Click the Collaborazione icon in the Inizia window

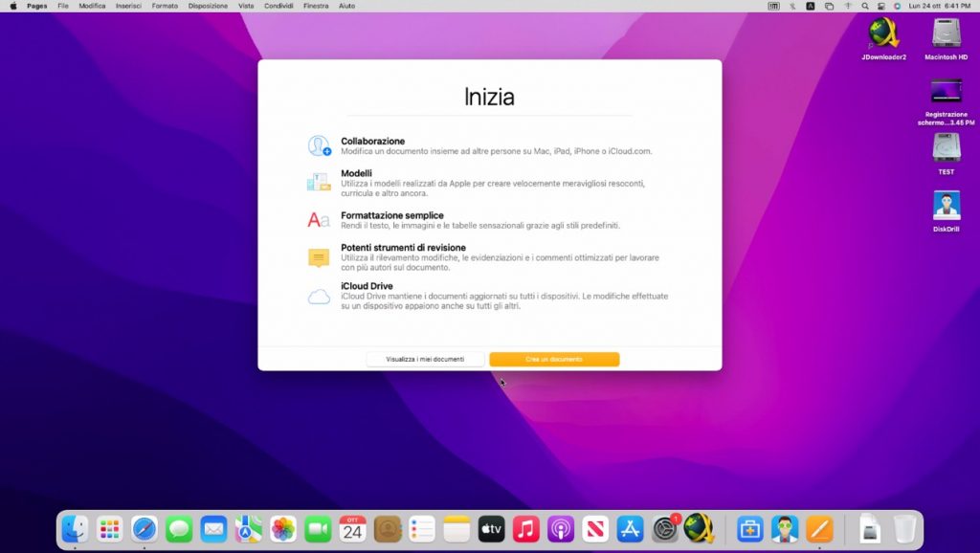(x=320, y=144)
